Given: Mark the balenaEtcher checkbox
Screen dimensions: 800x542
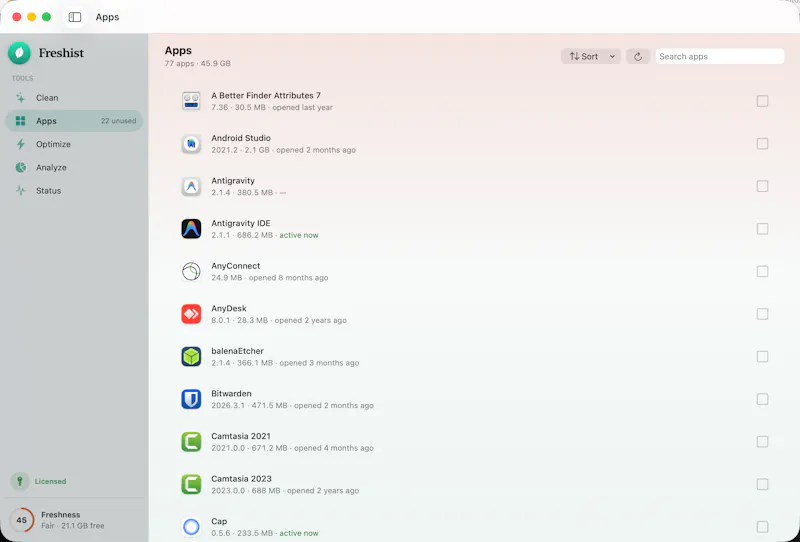Looking at the screenshot, I should point(762,357).
